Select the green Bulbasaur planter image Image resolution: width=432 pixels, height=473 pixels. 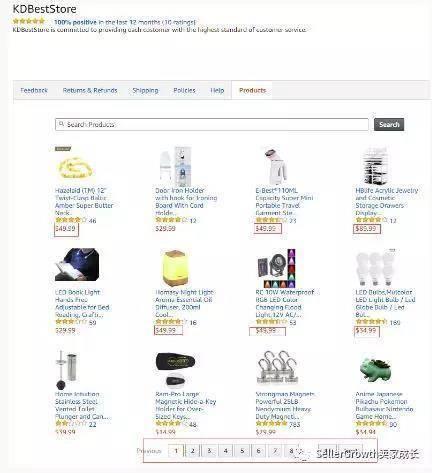[x=375, y=370]
